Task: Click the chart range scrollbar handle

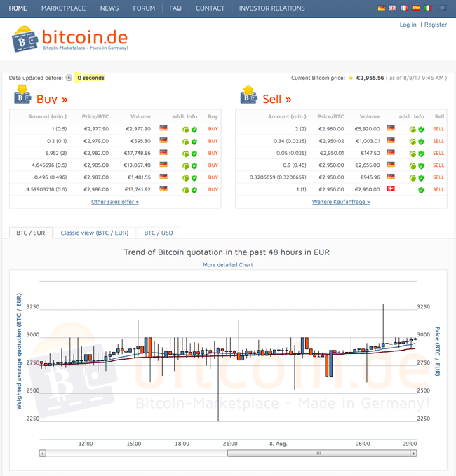Action: (318, 454)
